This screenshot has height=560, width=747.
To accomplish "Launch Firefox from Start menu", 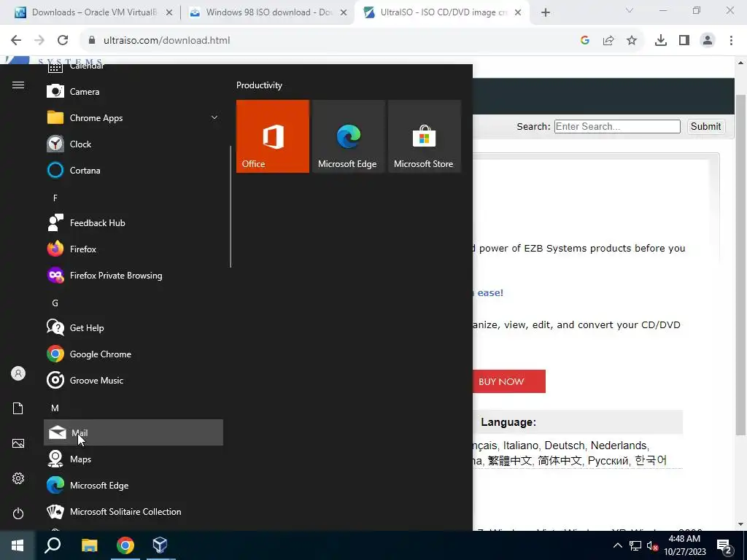I will coord(133,249).
